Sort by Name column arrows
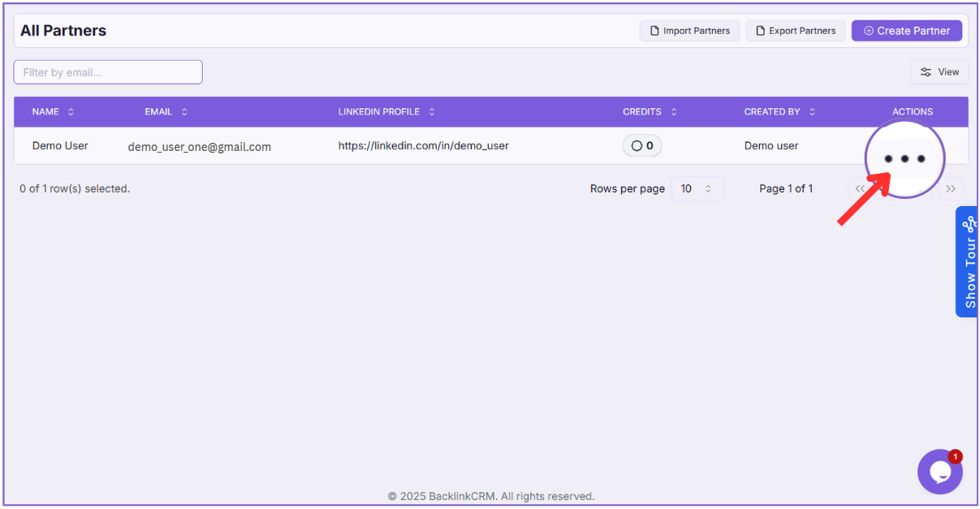Image resolution: width=980 pixels, height=509 pixels. click(x=71, y=112)
